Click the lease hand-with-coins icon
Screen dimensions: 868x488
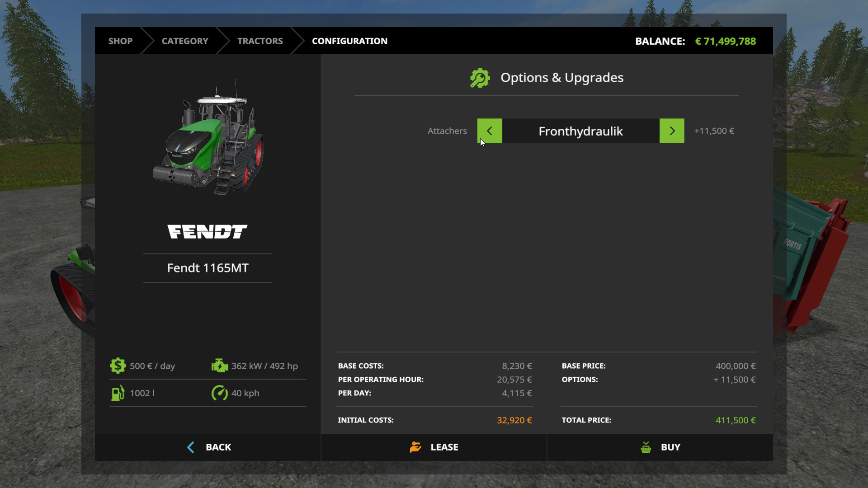(415, 447)
